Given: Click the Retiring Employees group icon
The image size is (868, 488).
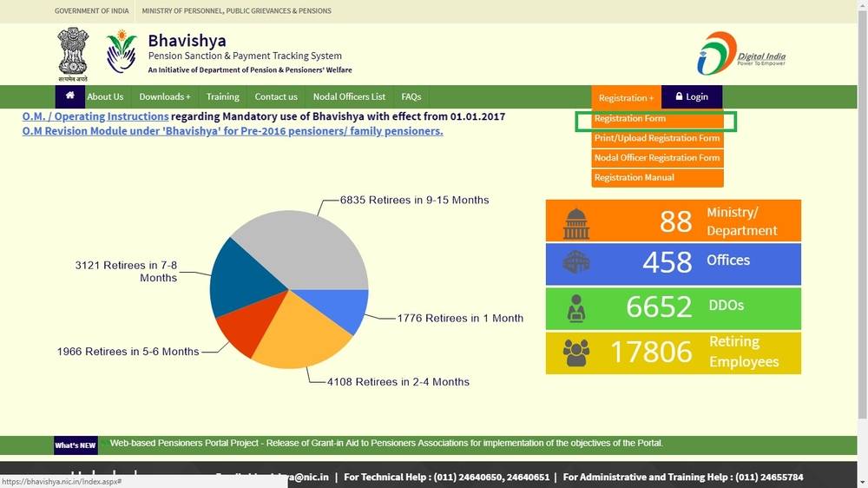Looking at the screenshot, I should pos(575,353).
